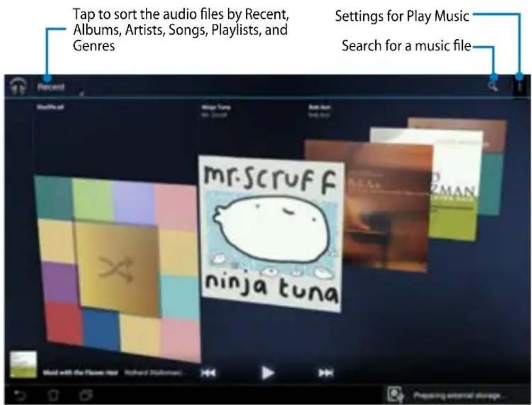Select the Shuffle all colorful tile
This screenshot has height=405, width=532.
[x=117, y=268]
